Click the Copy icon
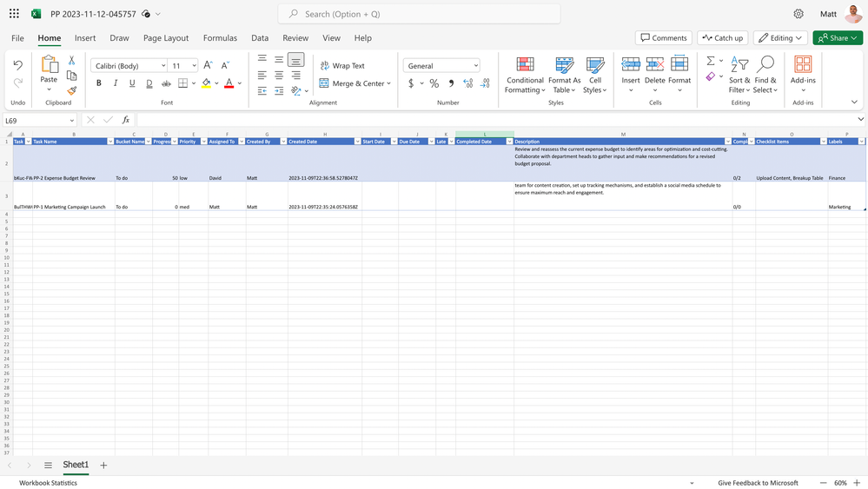 tap(71, 76)
